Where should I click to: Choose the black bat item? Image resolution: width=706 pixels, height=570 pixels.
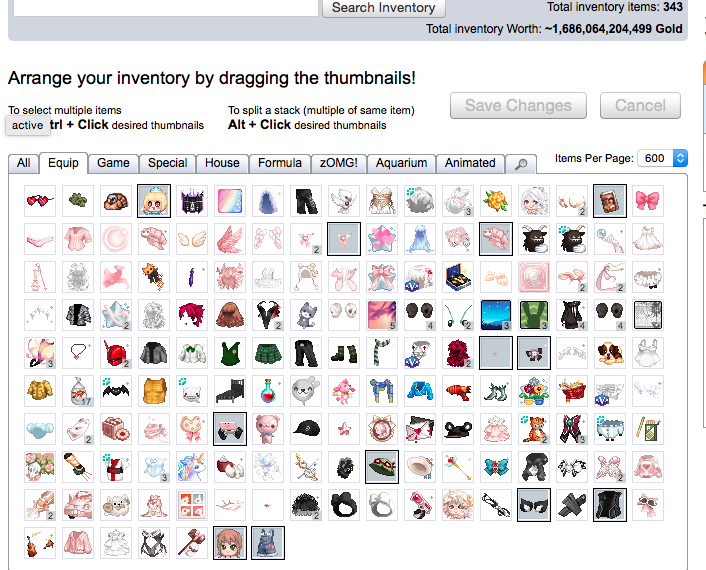(116, 391)
